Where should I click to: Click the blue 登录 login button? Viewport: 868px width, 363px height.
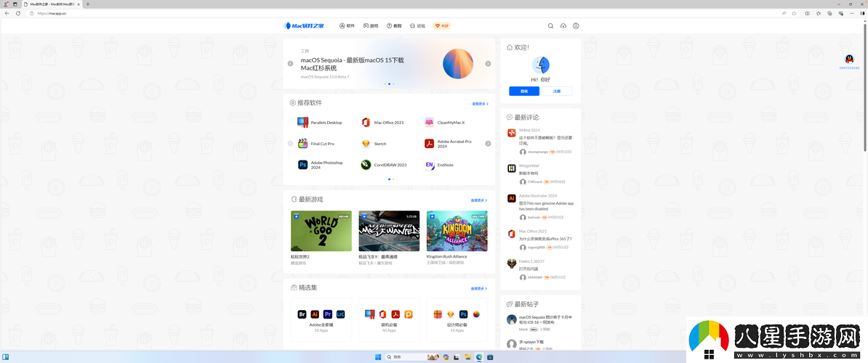[524, 91]
